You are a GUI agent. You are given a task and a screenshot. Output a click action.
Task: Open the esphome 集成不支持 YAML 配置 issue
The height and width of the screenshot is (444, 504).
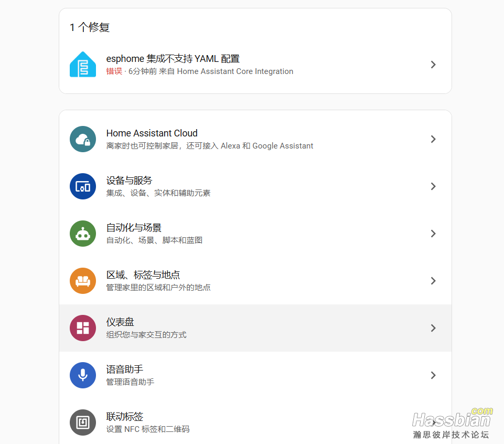(x=173, y=59)
